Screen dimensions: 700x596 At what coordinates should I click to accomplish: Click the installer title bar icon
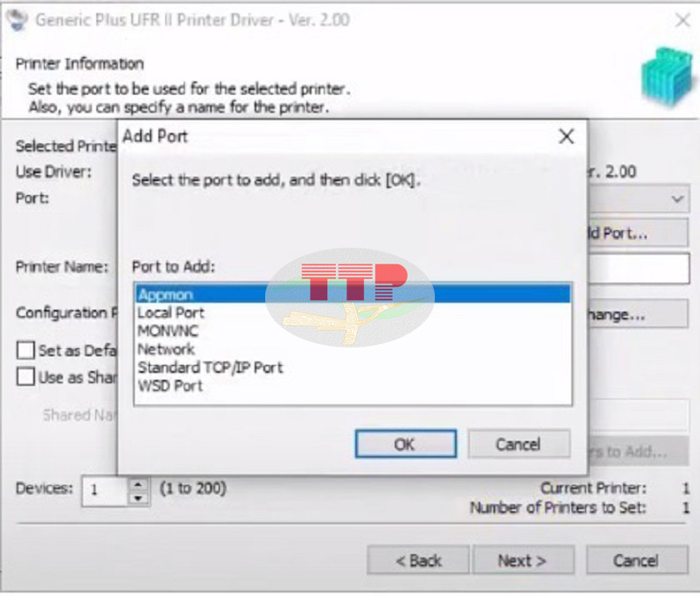(17, 20)
